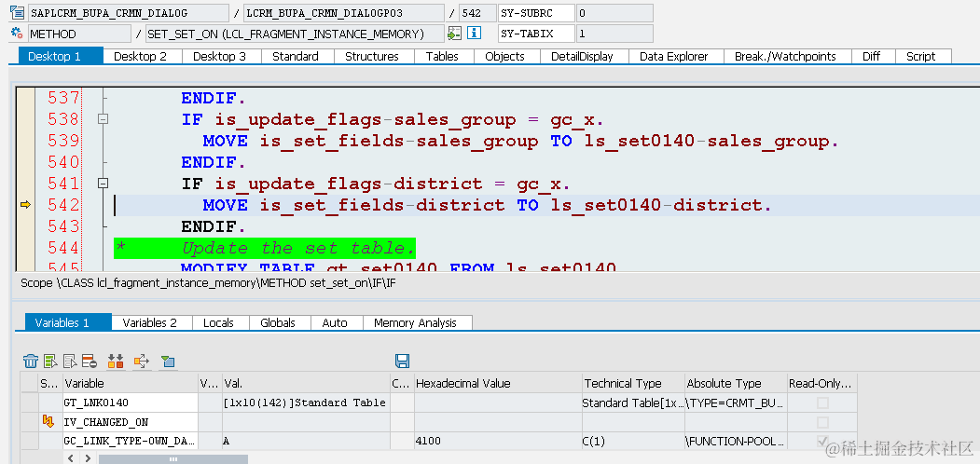The width and height of the screenshot is (980, 464).
Task: Collapse the IF block at line 538
Action: (x=104, y=119)
